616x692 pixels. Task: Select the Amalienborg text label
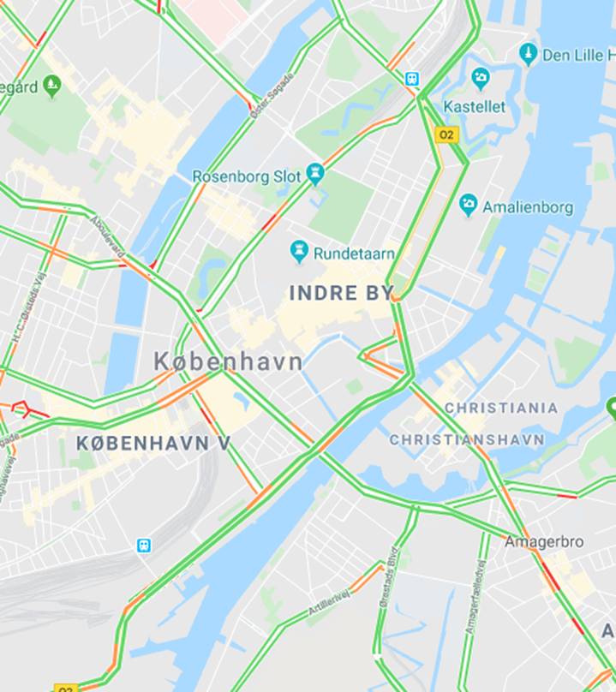click(528, 207)
